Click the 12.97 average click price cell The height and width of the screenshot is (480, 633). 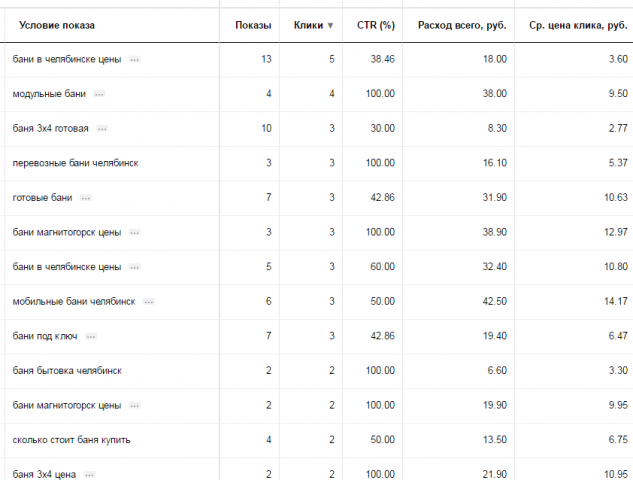[616, 233]
